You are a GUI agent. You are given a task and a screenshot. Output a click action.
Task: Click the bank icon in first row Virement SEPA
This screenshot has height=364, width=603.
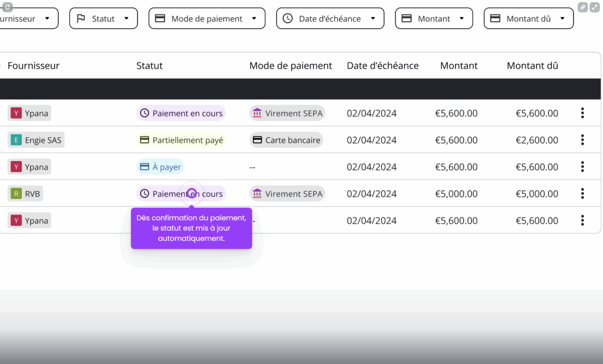(257, 113)
